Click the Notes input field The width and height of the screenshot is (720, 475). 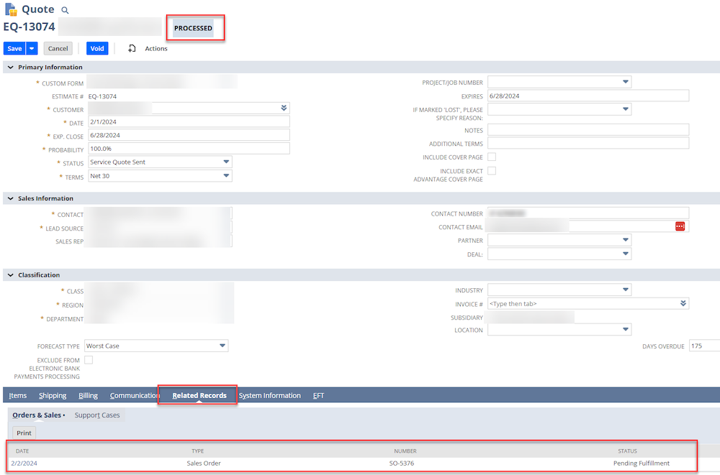pyautogui.click(x=588, y=130)
